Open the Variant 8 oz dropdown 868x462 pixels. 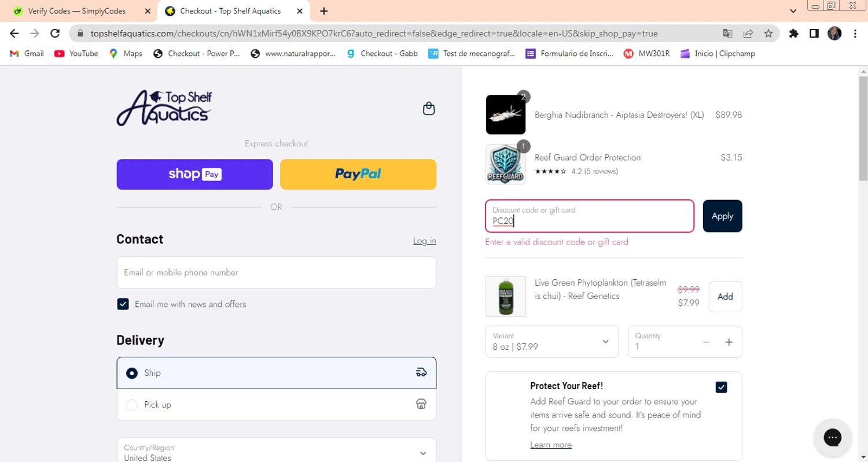[552, 342]
